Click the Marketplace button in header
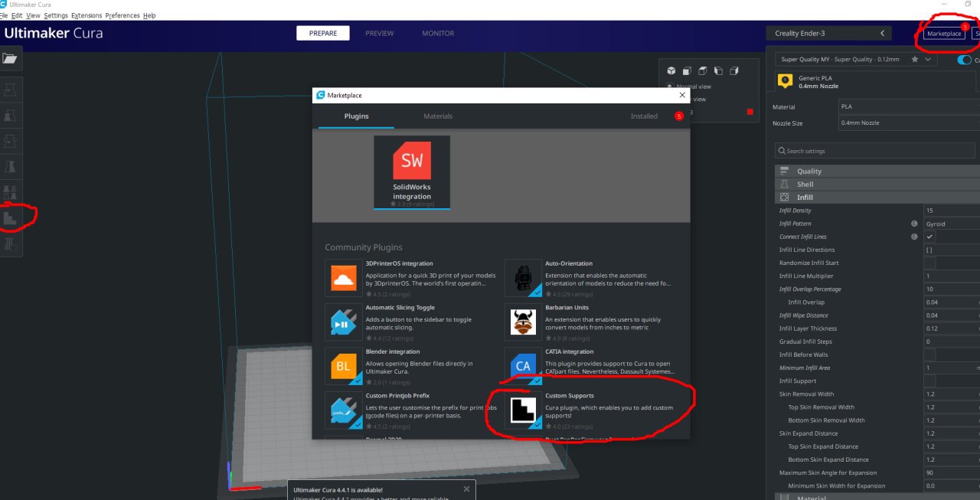This screenshot has height=500, width=980. [943, 34]
